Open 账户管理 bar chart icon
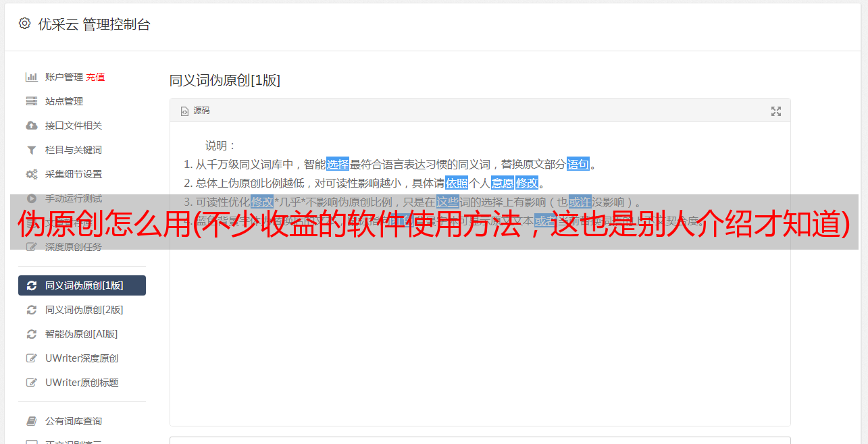 [31, 77]
